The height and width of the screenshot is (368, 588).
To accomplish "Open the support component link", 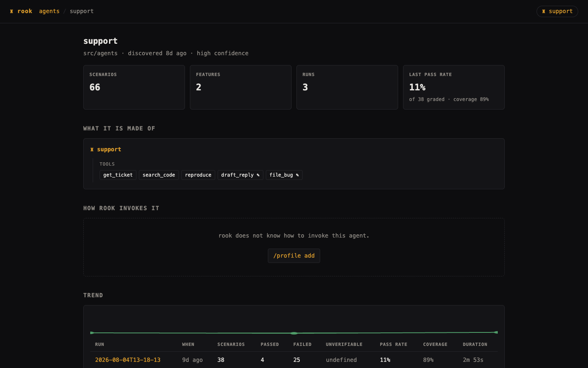I will [x=109, y=149].
